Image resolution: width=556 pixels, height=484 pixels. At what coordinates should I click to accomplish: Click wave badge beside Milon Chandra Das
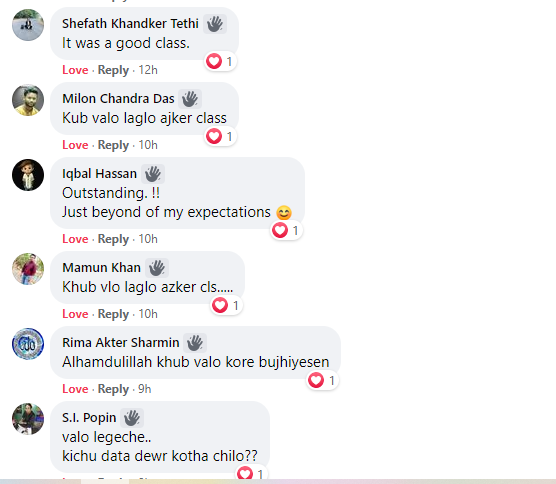190,99
